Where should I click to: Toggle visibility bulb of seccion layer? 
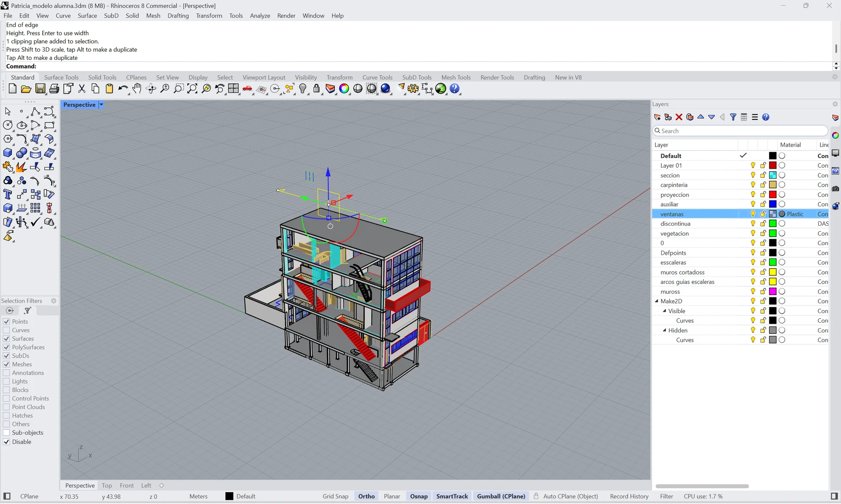coord(753,175)
